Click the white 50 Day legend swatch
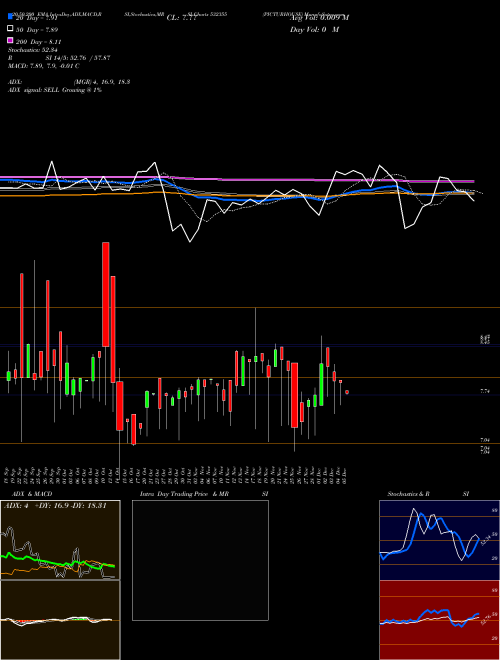This screenshot has height=660, width=500. tap(10, 29)
